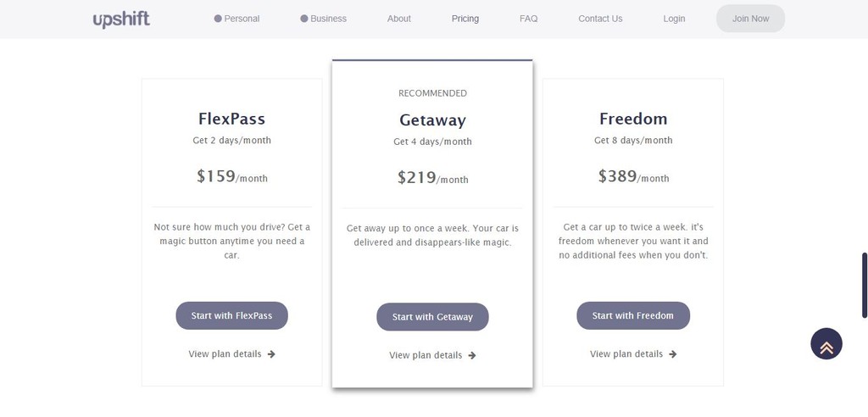Select the Personal radio dot in navbar
This screenshot has height=417, width=868.
point(218,19)
